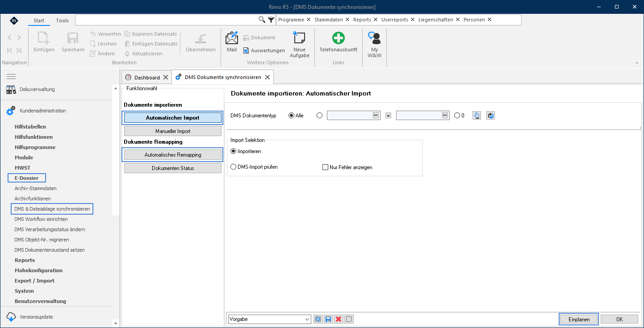Click the Manueller Import button
Screen dimensions: 644x328
click(x=173, y=131)
